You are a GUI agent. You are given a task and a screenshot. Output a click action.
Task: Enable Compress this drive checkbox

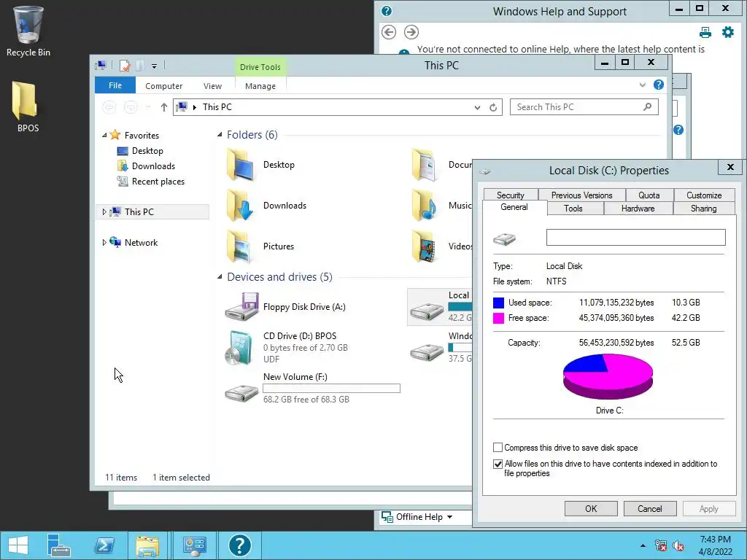[x=498, y=448]
